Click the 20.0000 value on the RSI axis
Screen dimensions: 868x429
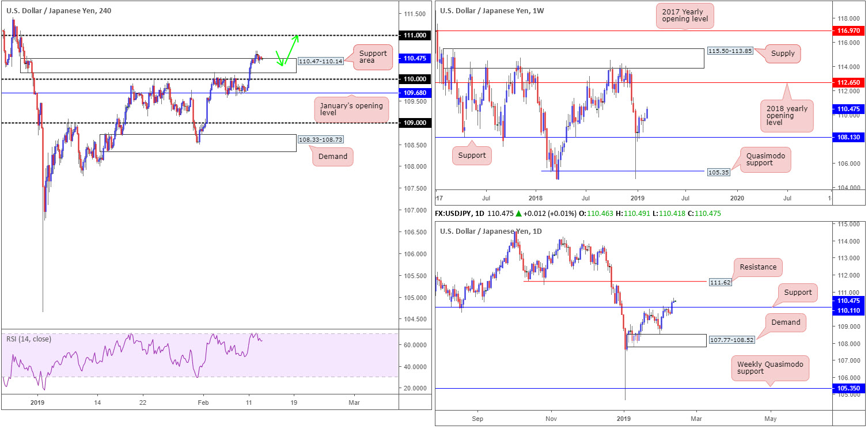pyautogui.click(x=415, y=388)
